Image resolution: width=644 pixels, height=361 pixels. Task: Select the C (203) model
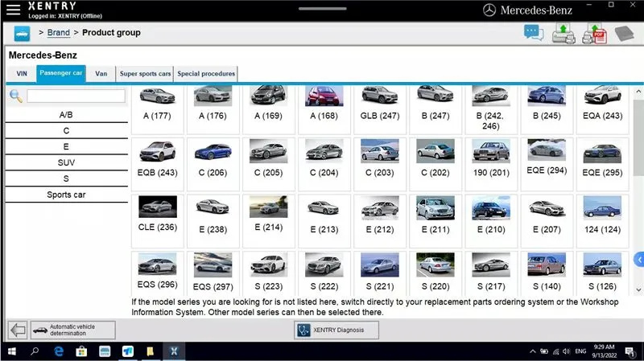tap(380, 164)
